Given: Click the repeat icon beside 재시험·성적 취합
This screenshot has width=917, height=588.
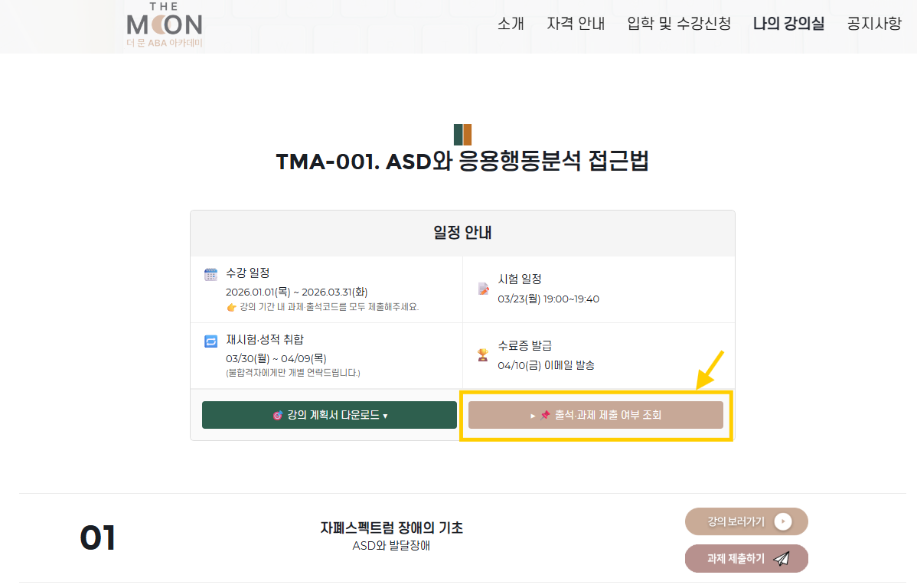Looking at the screenshot, I should [210, 341].
